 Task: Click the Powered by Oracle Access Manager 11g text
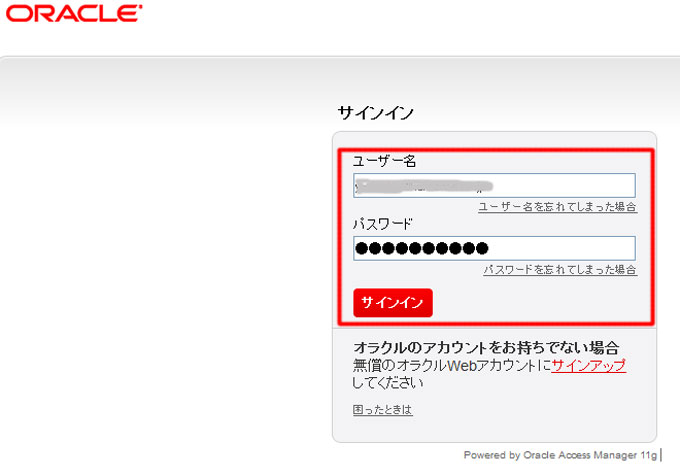pos(560,455)
